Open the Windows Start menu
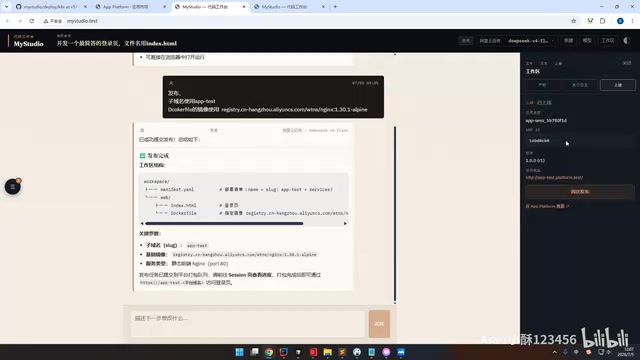This screenshot has height=360, width=640. click(x=240, y=352)
